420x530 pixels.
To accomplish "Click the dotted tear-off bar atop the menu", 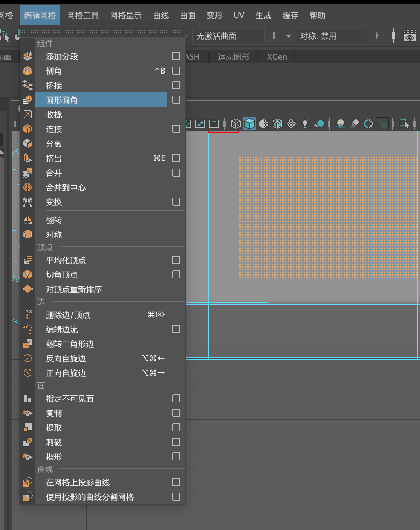I will click(x=102, y=32).
